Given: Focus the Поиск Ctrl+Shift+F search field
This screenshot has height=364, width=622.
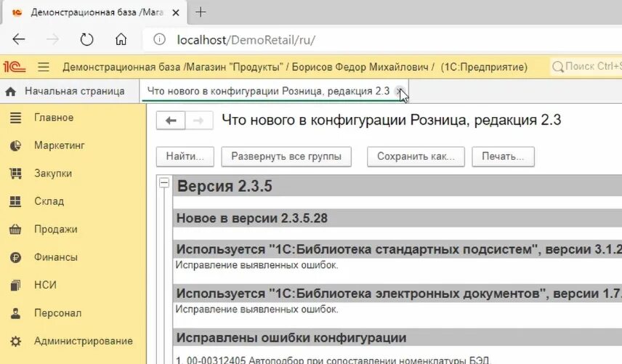Looking at the screenshot, I should (586, 67).
